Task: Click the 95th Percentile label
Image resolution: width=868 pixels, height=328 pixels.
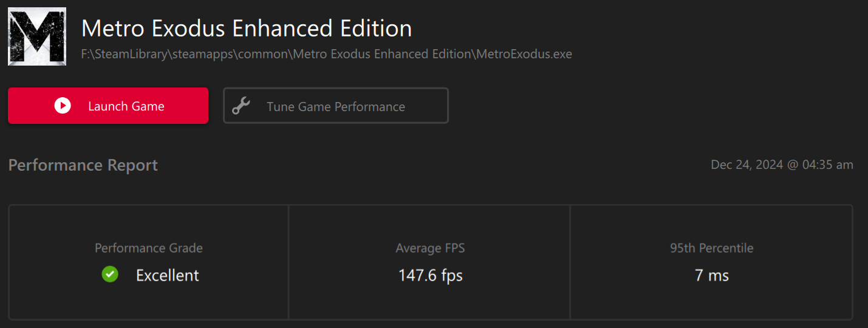Action: pyautogui.click(x=711, y=248)
